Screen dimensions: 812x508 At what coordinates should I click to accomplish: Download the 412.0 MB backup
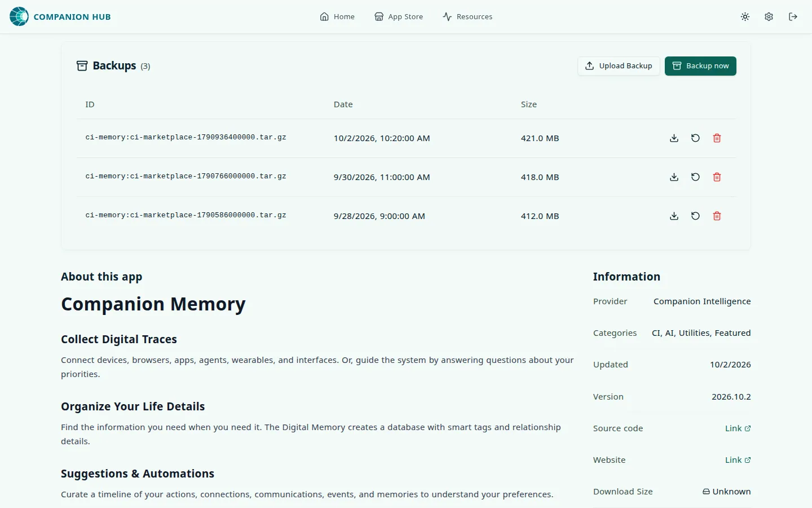[674, 216]
